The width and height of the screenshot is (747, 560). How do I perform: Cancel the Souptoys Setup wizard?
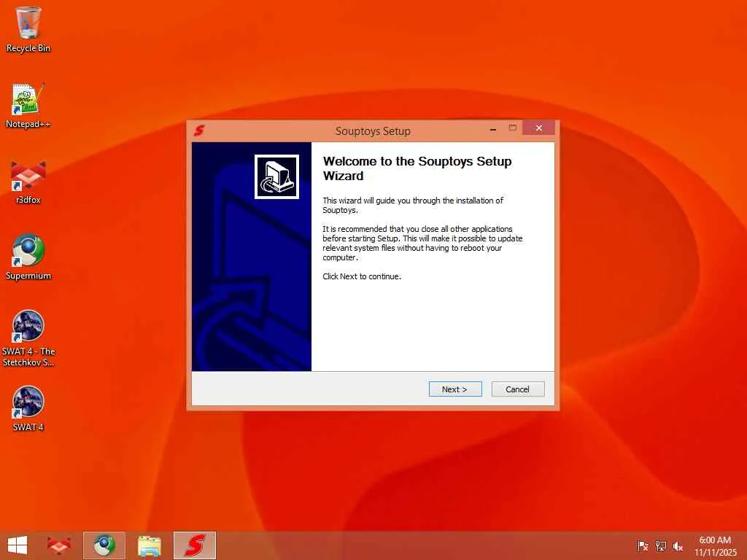pos(518,389)
